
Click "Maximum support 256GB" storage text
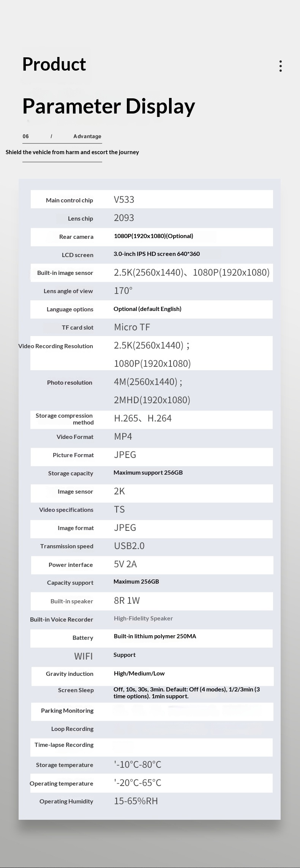click(148, 472)
